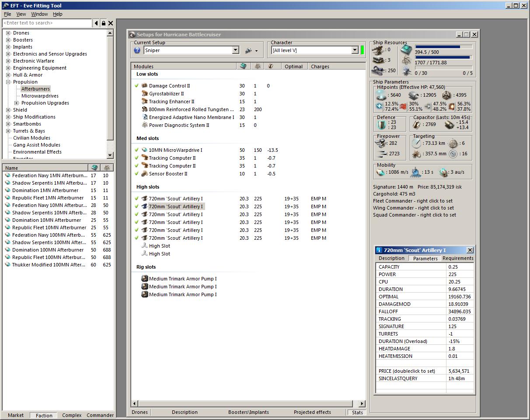This screenshot has width=530, height=420.
Task: Switch to the Complex tab
Action: (x=72, y=415)
